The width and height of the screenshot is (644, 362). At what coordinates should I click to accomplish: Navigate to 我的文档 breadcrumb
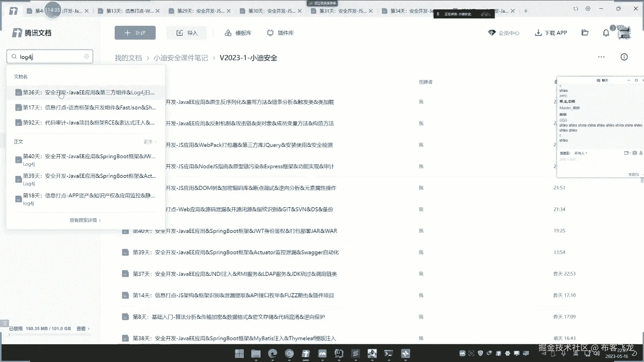(128, 58)
